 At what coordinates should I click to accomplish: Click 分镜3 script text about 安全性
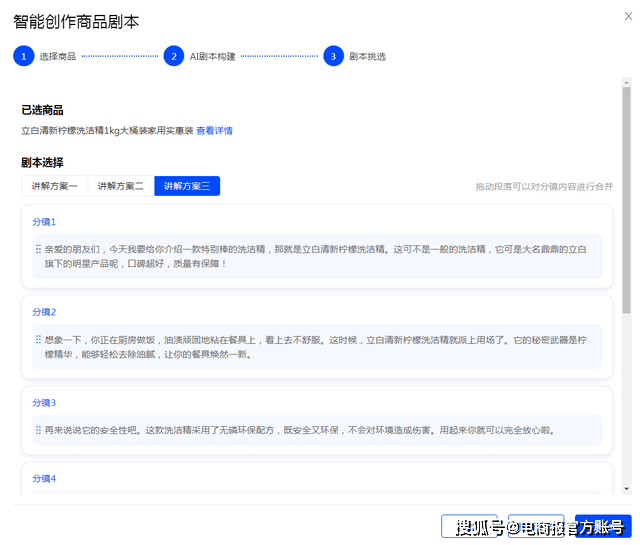click(x=300, y=430)
